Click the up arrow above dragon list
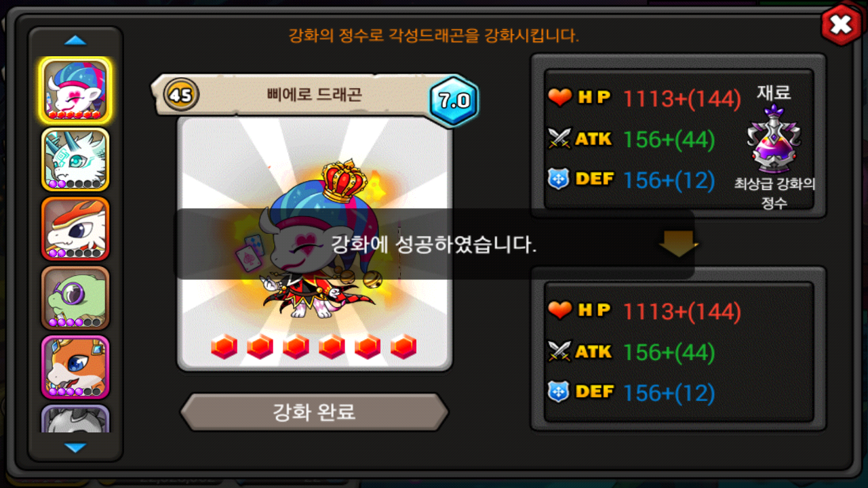The height and width of the screenshot is (488, 868). 75,41
